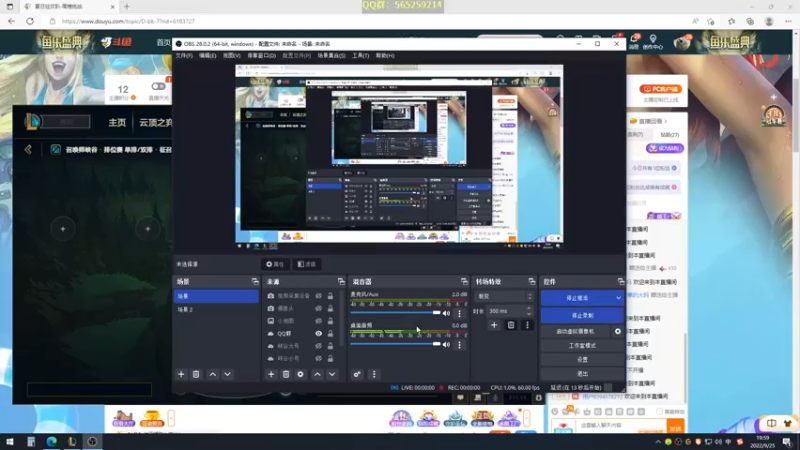
Task: Open 桌面音频 three-dot options
Action: [x=459, y=345]
